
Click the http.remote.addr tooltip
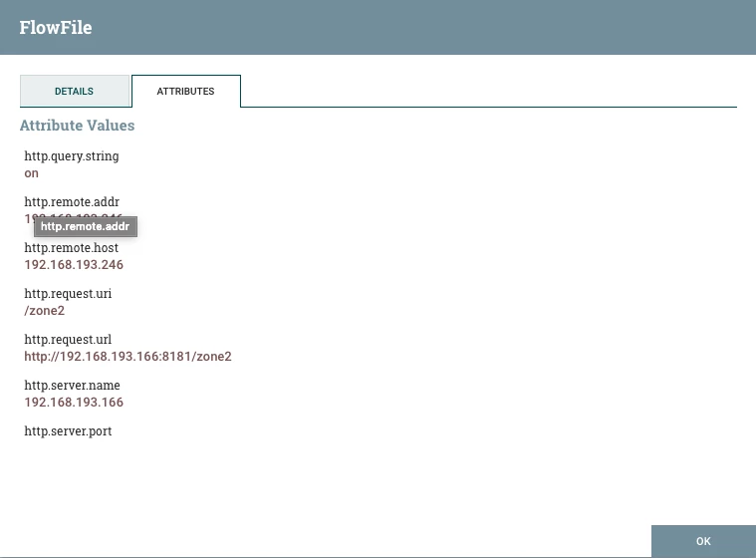tap(86, 226)
